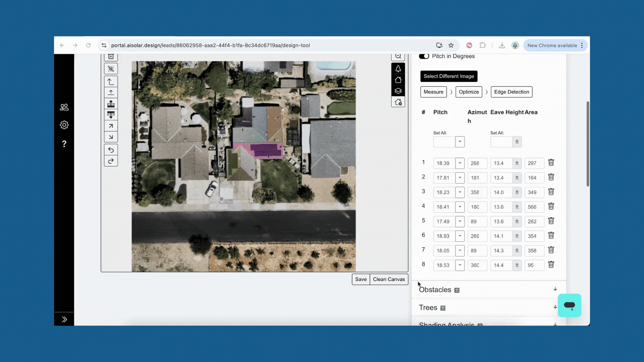644x362 pixels.
Task: Click the trash tool in the canvas toolbar
Action: (111, 57)
